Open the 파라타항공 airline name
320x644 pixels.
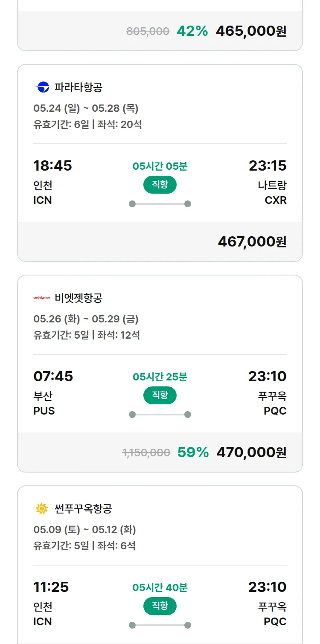pyautogui.click(x=79, y=87)
